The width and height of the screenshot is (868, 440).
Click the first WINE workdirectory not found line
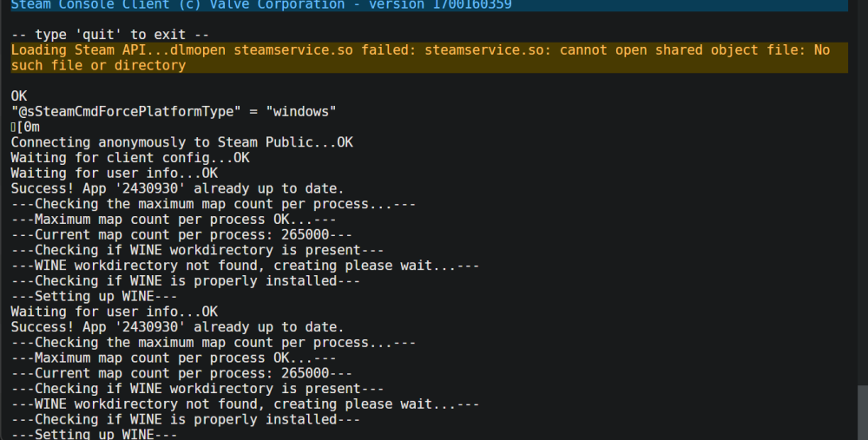[245, 266]
